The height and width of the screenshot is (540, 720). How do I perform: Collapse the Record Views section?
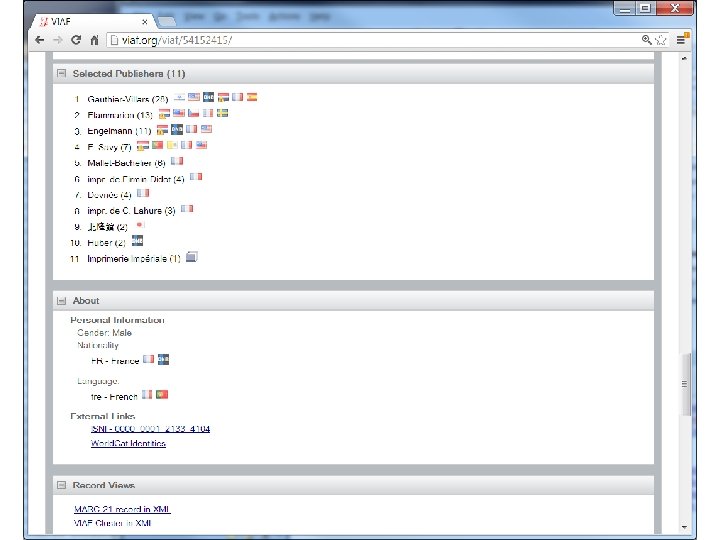pos(61,485)
